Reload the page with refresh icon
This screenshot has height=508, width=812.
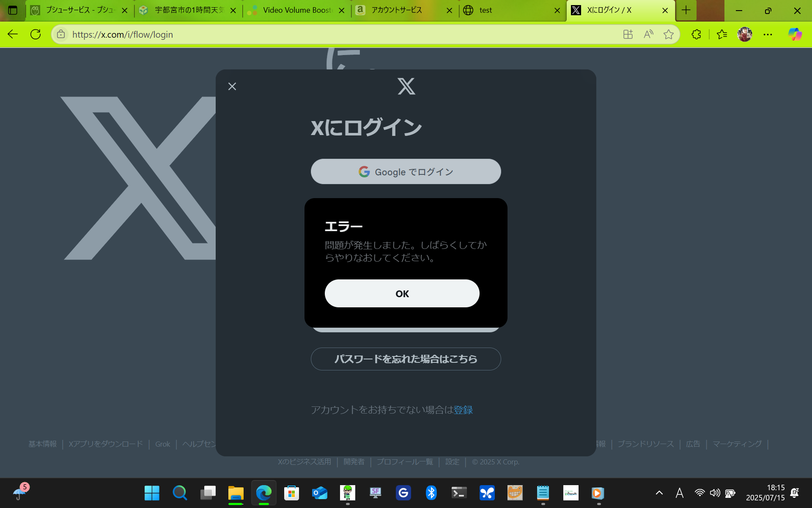click(x=36, y=34)
